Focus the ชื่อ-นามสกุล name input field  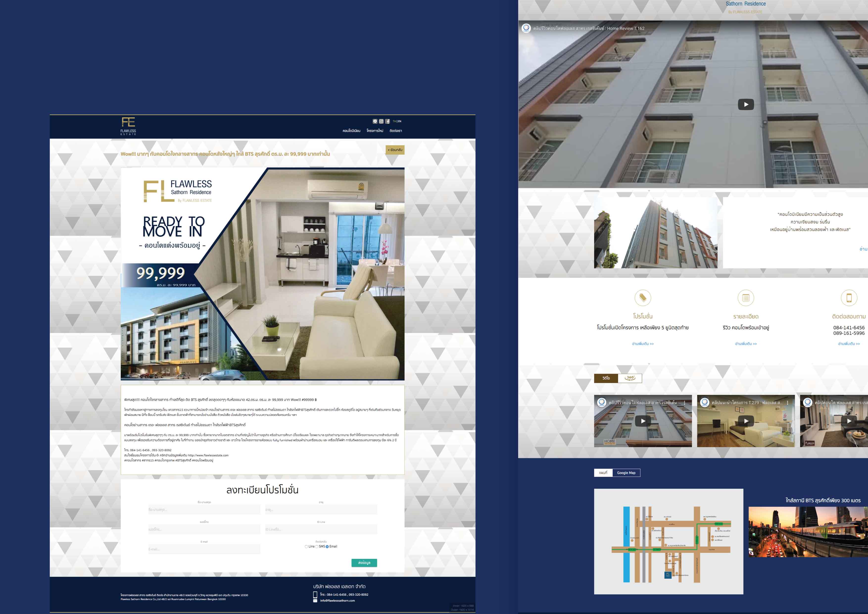[x=204, y=510]
